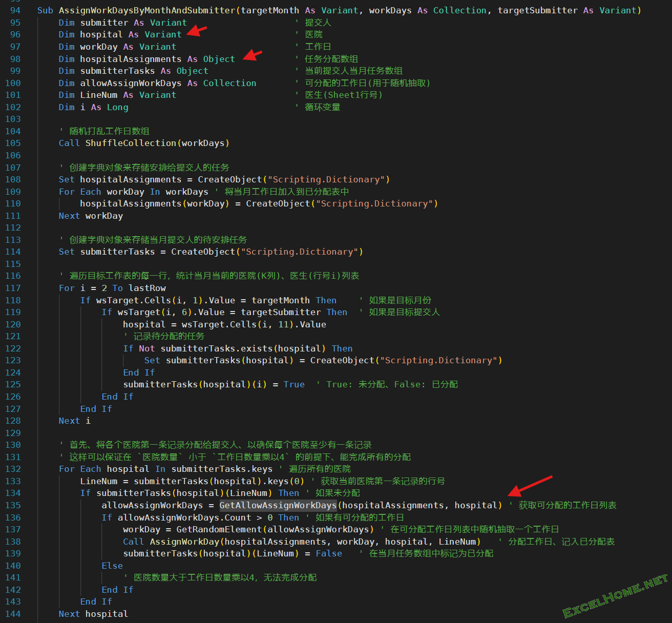
Task: Click Long type on the Dim i line
Action: [118, 107]
